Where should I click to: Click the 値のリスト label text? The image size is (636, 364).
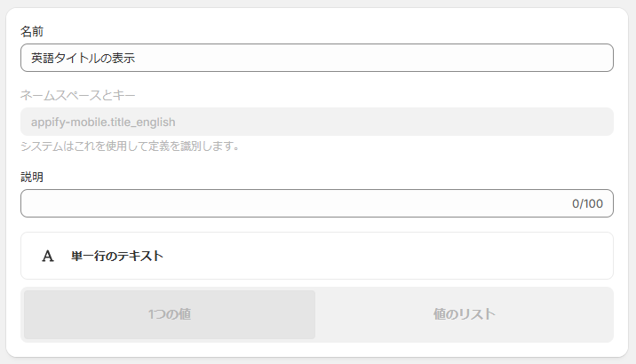point(464,314)
